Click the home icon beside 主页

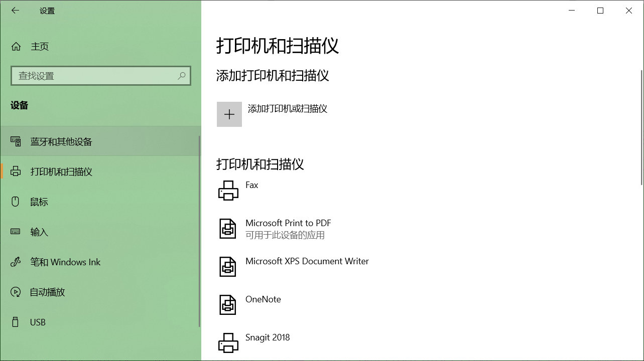pyautogui.click(x=15, y=46)
